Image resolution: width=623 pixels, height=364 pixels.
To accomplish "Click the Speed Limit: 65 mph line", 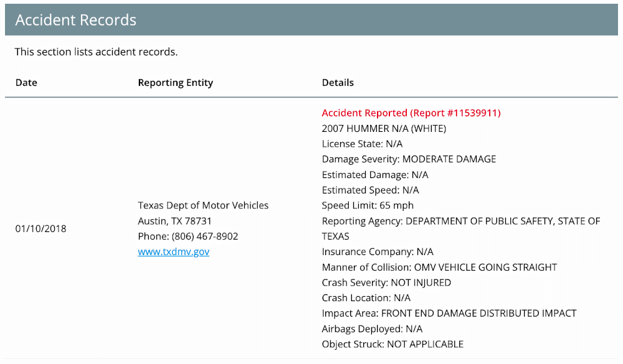I will (368, 205).
